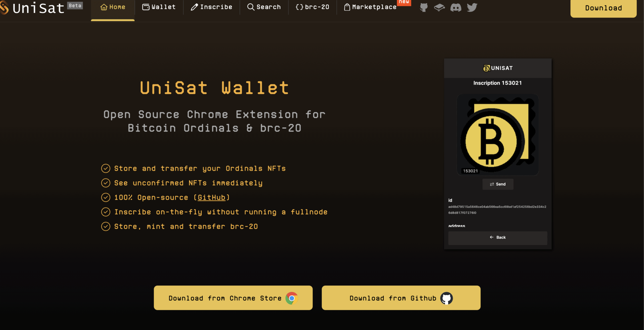Image resolution: width=644 pixels, height=330 pixels.
Task: Click the UniSat logo in the header
Action: click(32, 8)
